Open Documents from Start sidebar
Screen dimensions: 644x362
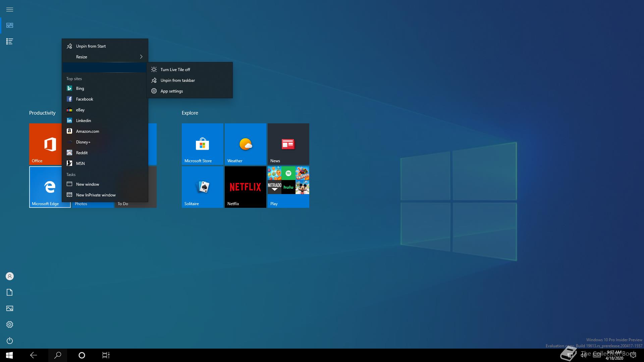(x=10, y=292)
